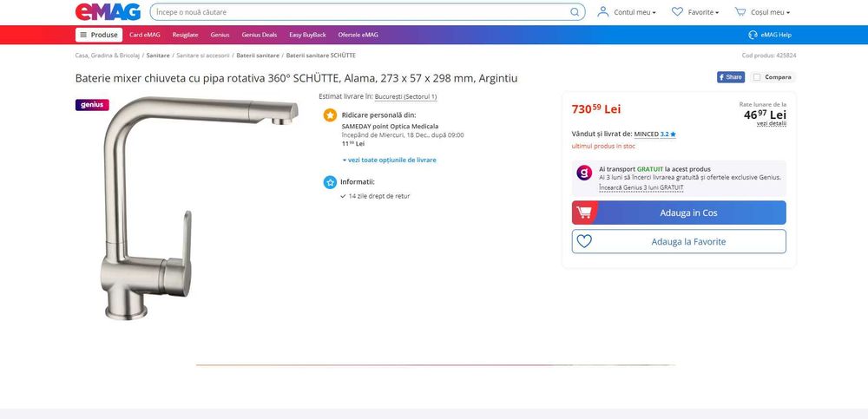868x419 pixels.
Task: Click the faucet product image
Action: (x=200, y=208)
